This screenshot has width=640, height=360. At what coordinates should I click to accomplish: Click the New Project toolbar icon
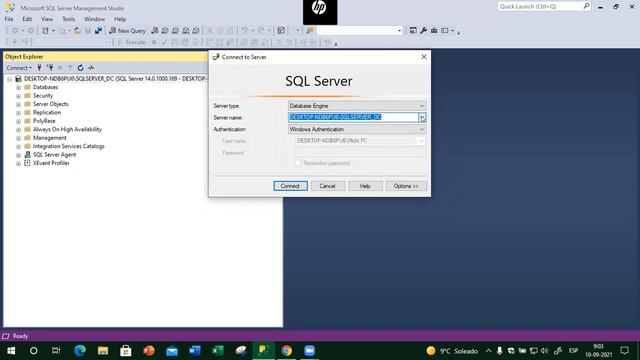point(45,31)
